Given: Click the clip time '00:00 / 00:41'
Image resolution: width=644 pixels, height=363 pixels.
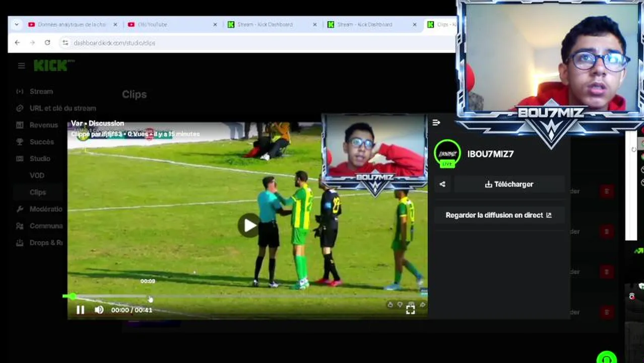Looking at the screenshot, I should [x=132, y=310].
